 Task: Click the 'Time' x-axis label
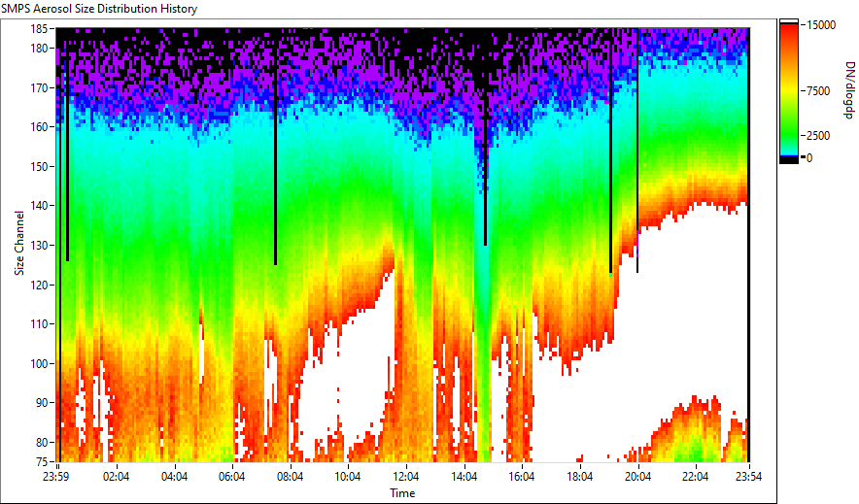coord(402,493)
